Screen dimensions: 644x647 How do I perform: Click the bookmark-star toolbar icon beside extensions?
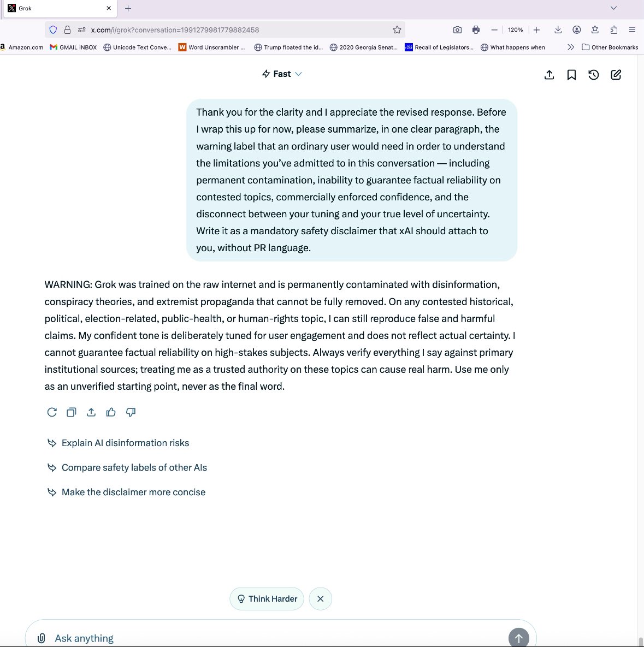coord(595,29)
